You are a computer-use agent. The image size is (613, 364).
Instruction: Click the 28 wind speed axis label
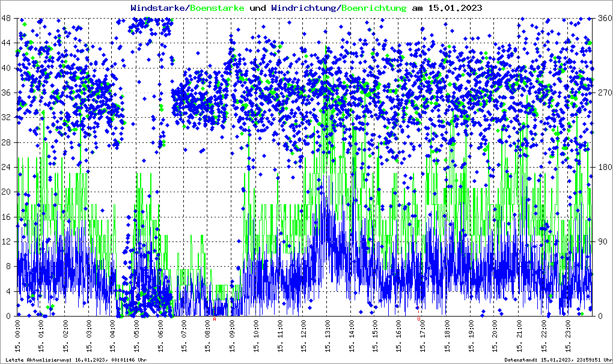6,142
